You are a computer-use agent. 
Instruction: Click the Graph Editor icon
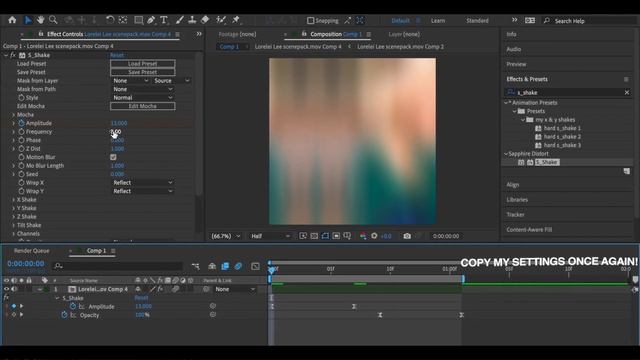[255, 266]
